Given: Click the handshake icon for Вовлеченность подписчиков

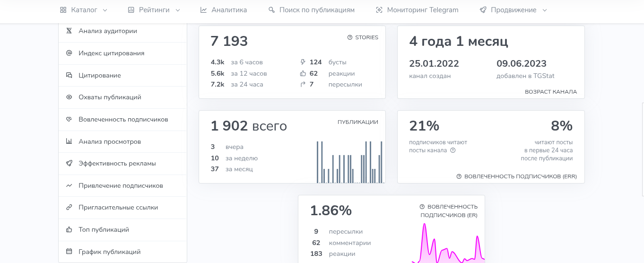Looking at the screenshot, I should coord(69,119).
